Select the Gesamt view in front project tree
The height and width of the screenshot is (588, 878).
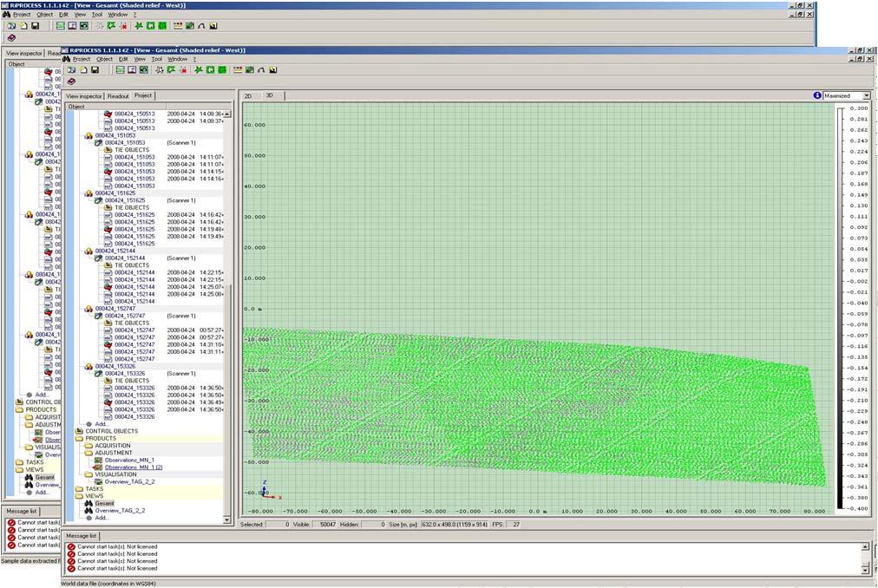click(105, 503)
